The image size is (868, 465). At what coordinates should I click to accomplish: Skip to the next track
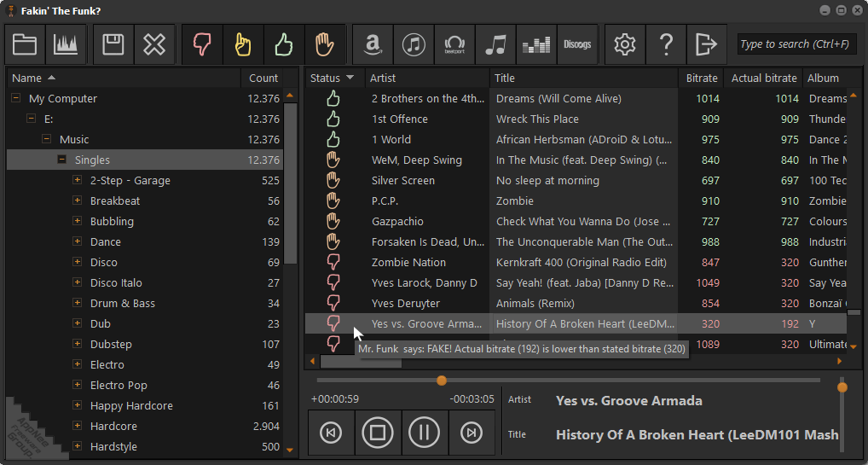click(x=471, y=433)
